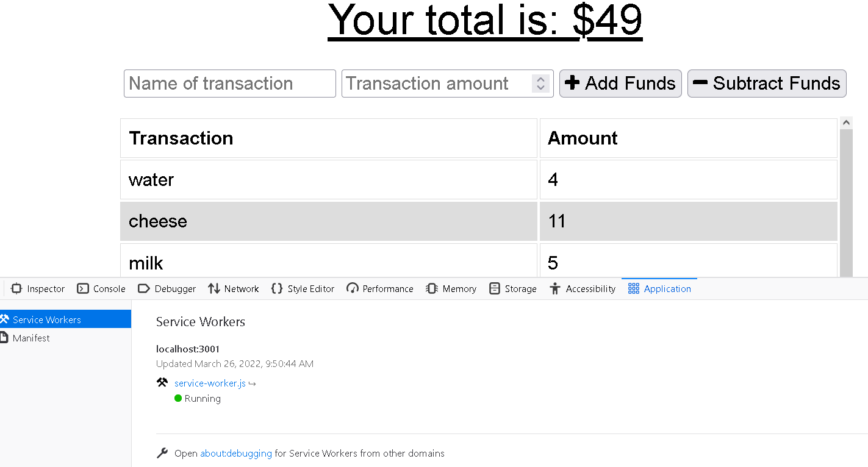Open the Memory panel icon
The height and width of the screenshot is (467, 868).
point(432,288)
